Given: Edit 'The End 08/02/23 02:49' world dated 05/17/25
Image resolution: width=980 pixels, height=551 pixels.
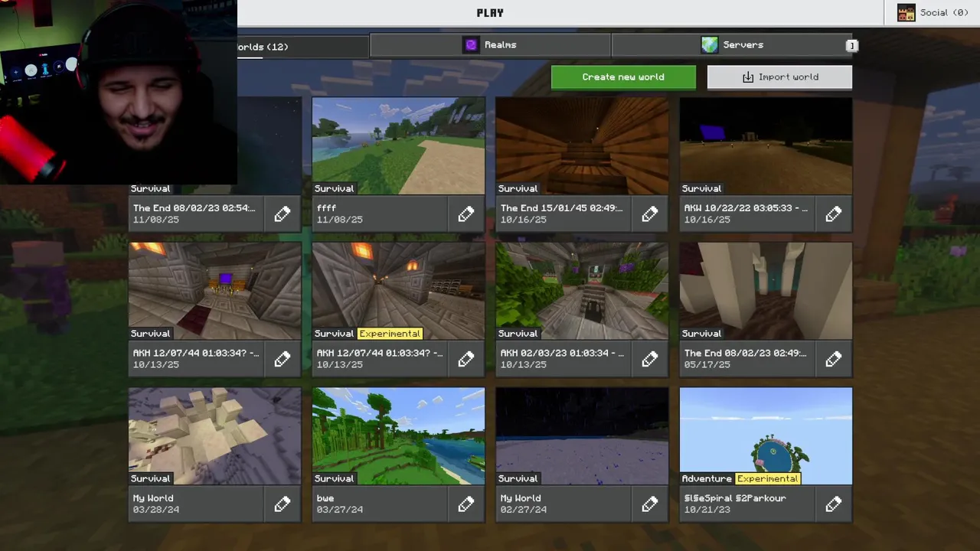Looking at the screenshot, I should [834, 359].
